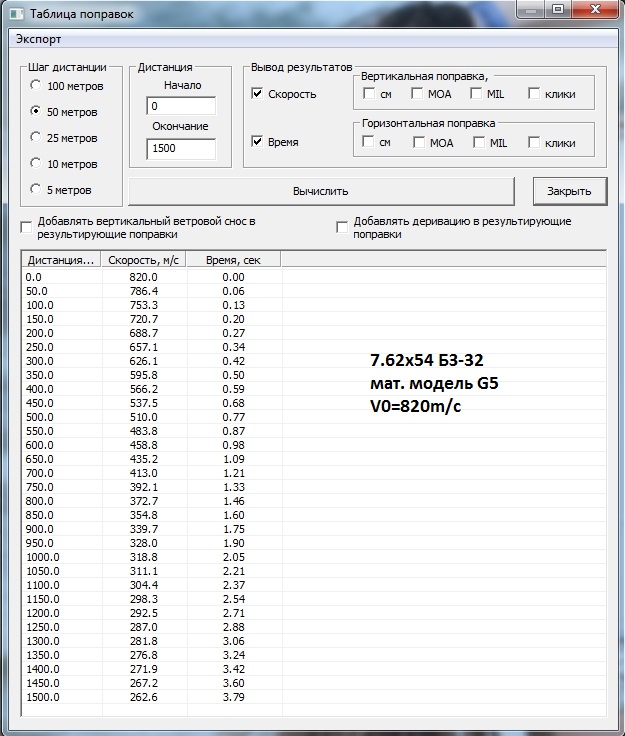Viewport: 625px width, 736px height.
Task: Close the window with the title bar X
Action: point(595,9)
